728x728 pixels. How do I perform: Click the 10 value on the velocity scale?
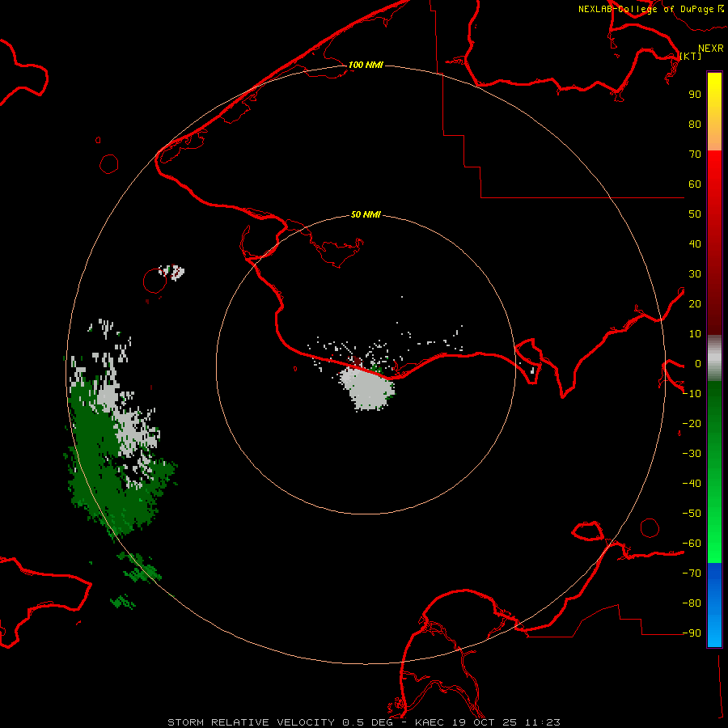click(695, 334)
